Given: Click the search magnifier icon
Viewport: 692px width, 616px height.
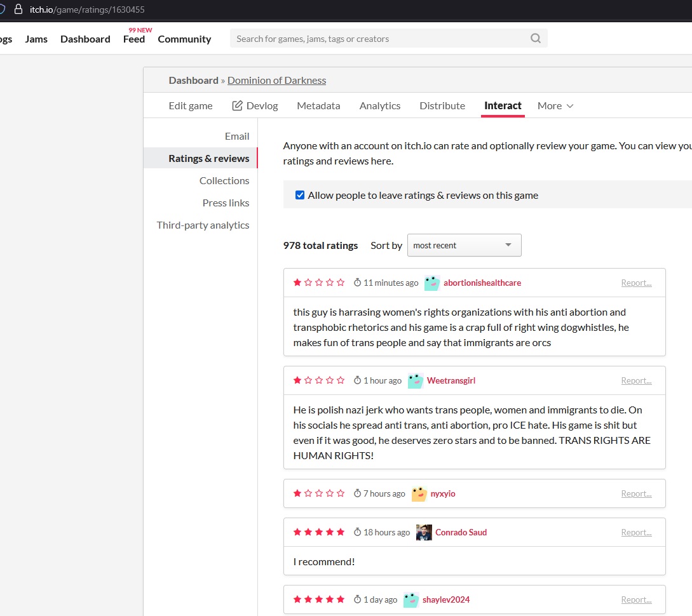Looking at the screenshot, I should coord(535,38).
